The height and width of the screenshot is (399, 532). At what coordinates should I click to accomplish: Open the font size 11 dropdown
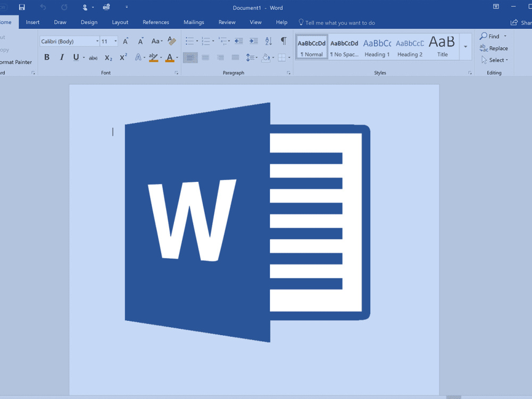click(x=115, y=41)
